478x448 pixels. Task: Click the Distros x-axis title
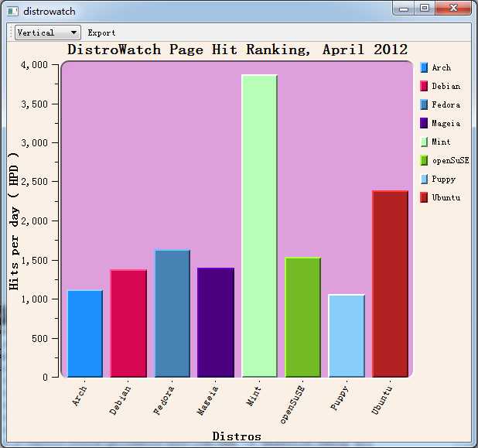click(237, 436)
